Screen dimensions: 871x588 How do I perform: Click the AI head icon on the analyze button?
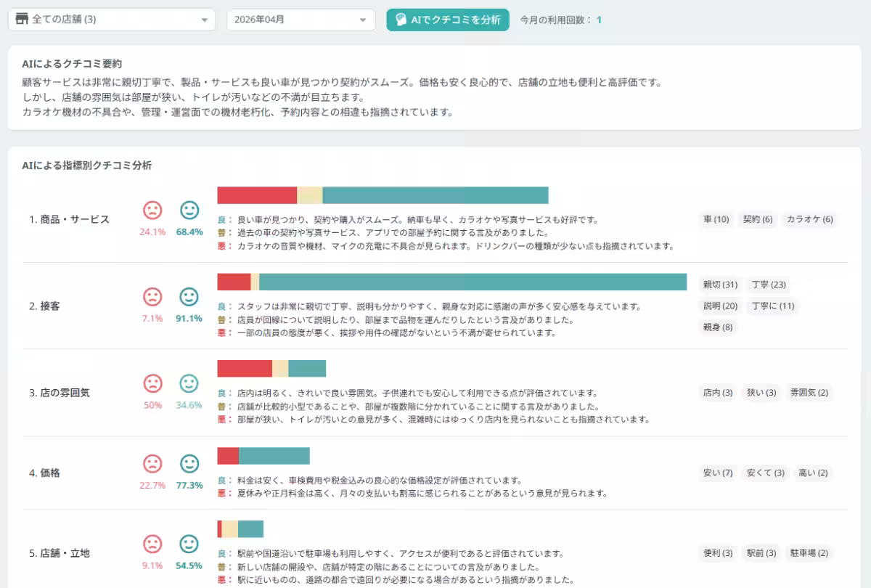(x=401, y=20)
